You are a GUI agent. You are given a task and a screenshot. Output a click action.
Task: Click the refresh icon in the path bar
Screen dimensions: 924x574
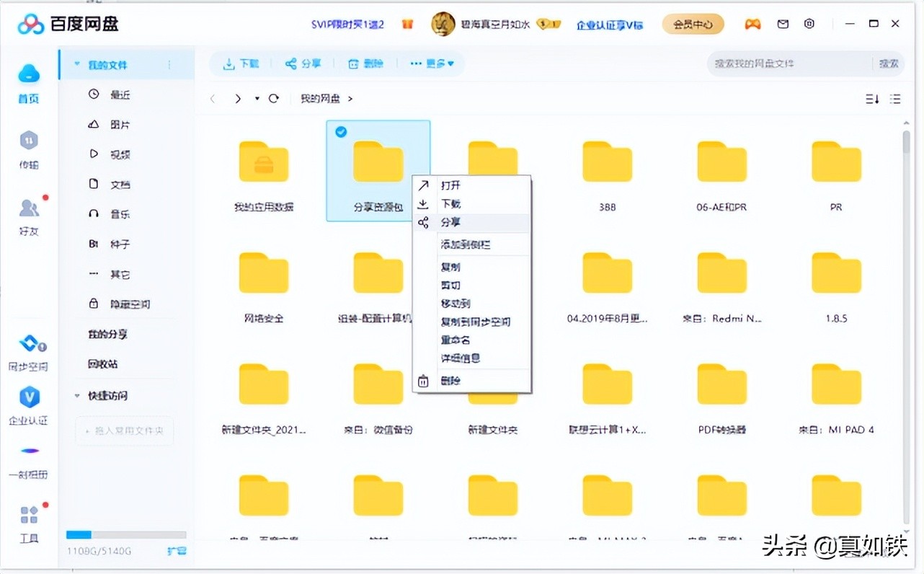[273, 98]
